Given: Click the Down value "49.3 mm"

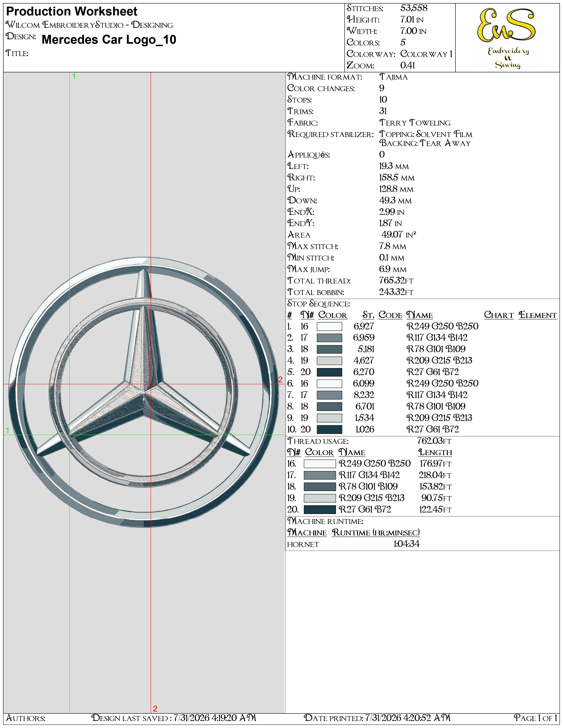Looking at the screenshot, I should [396, 200].
